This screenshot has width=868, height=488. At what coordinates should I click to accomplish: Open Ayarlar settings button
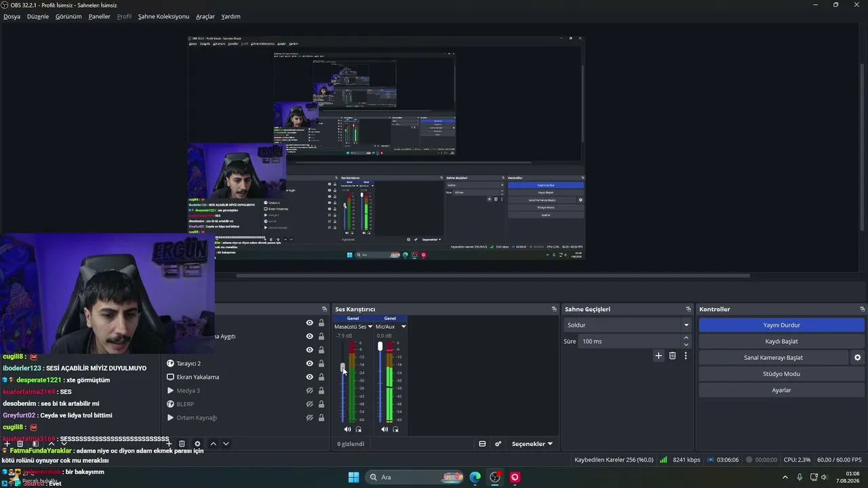pyautogui.click(x=781, y=390)
